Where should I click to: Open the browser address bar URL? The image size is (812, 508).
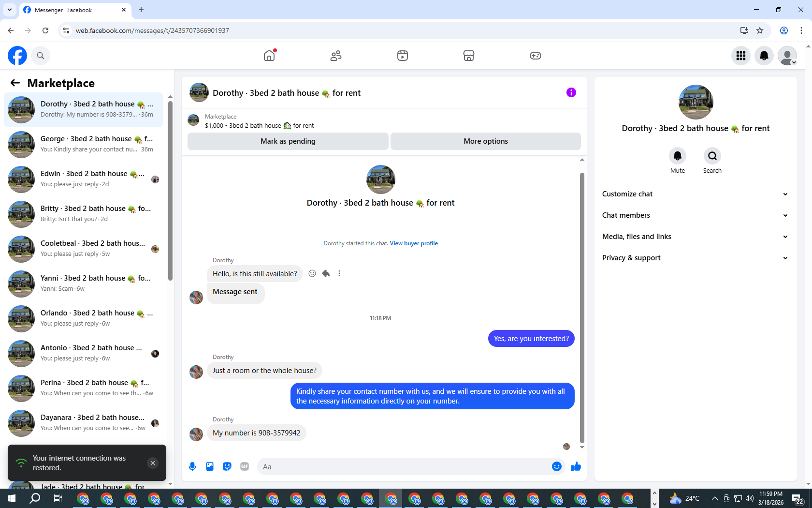click(x=153, y=30)
